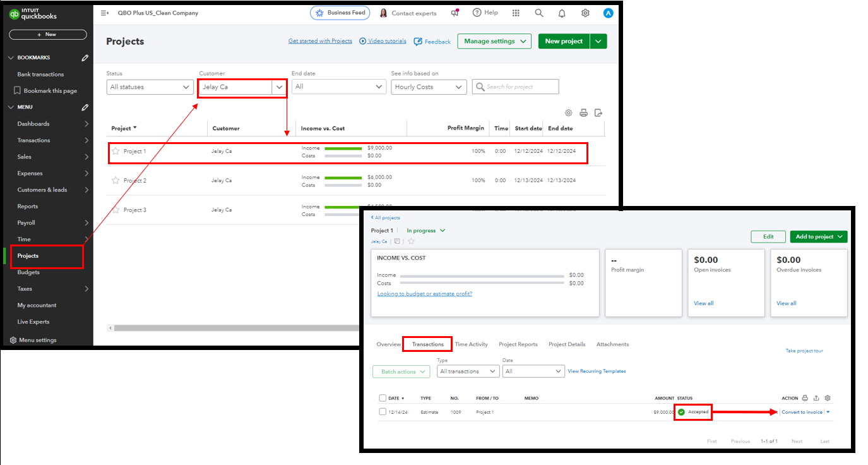
Task: Click the note icon beside Jelay Ca in Project 1
Action: (397, 241)
